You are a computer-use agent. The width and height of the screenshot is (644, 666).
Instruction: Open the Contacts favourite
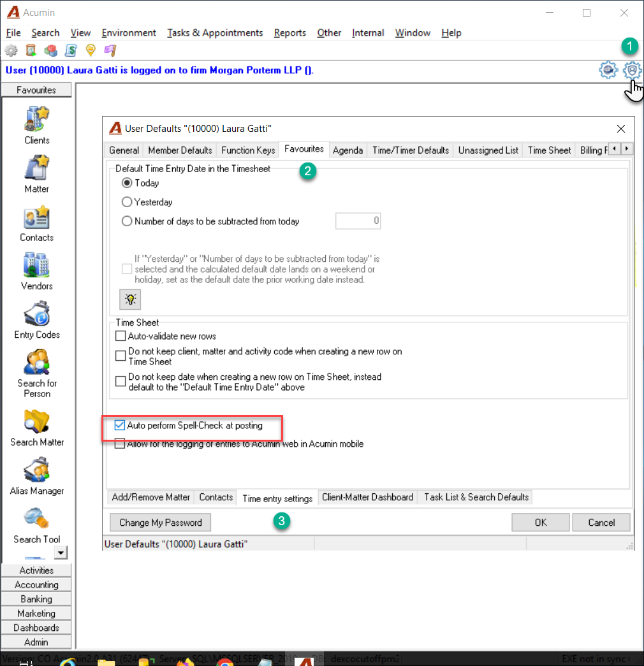click(x=36, y=222)
